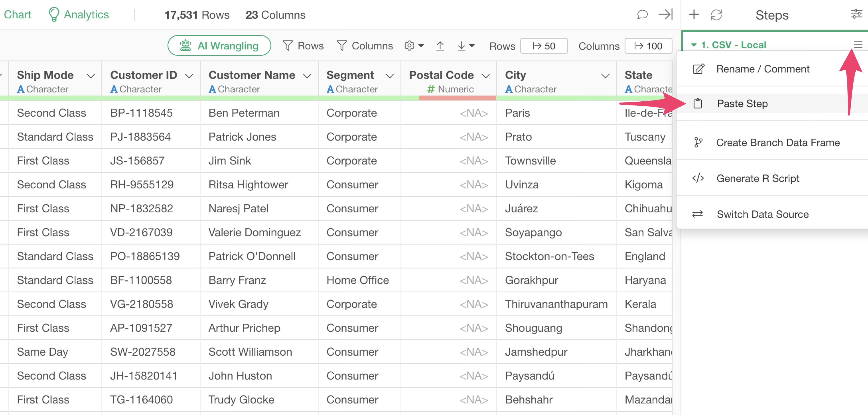The width and height of the screenshot is (868, 415).
Task: Click the Rows 50 limit field
Action: tap(543, 46)
